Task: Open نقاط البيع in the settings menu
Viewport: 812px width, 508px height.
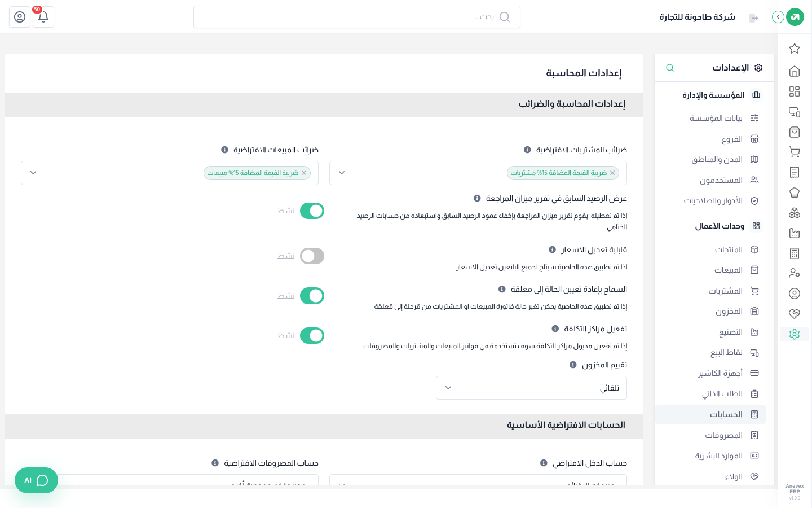Action: click(x=710, y=352)
